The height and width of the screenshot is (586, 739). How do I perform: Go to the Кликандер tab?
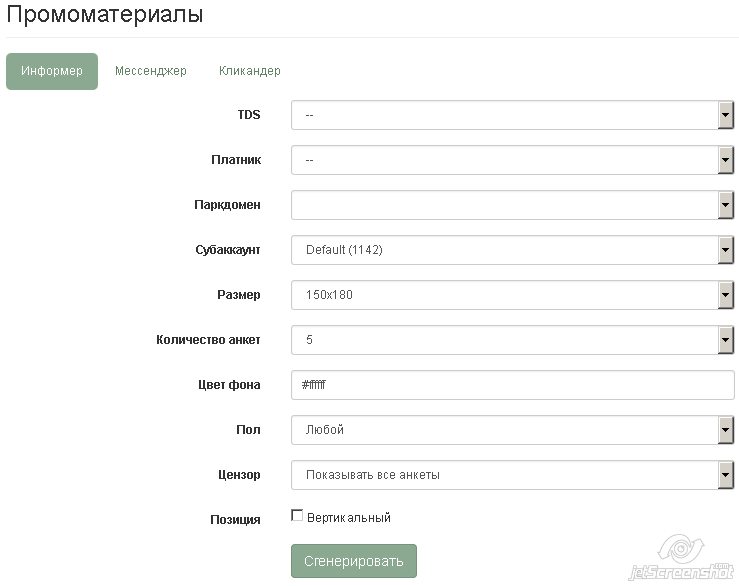[x=249, y=71]
